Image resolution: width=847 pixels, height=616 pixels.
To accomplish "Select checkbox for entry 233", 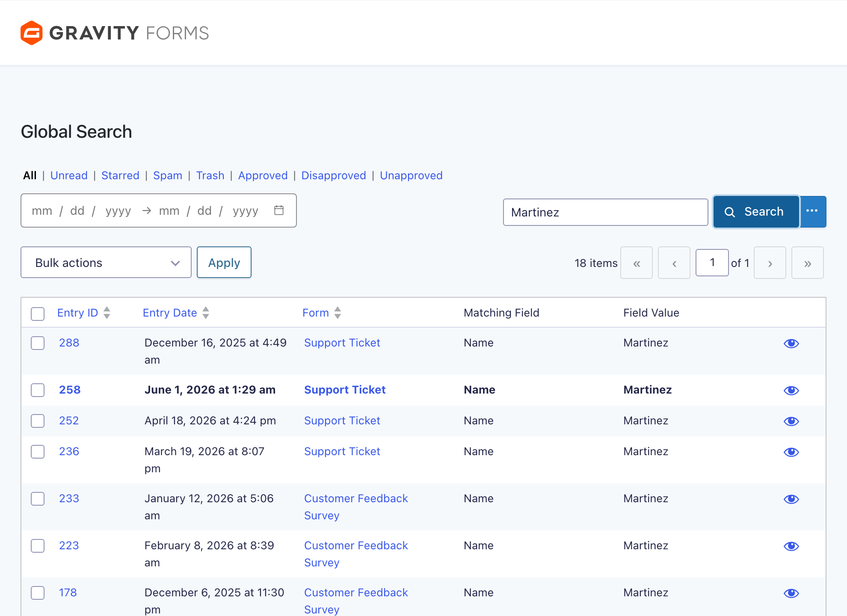I will (38, 499).
